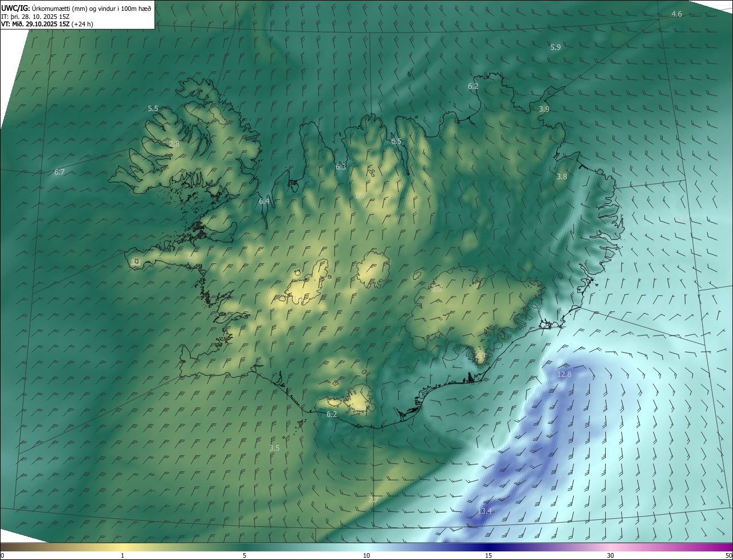733x560 pixels.
Task: Click the 3.9 value label on the map
Action: (544, 109)
